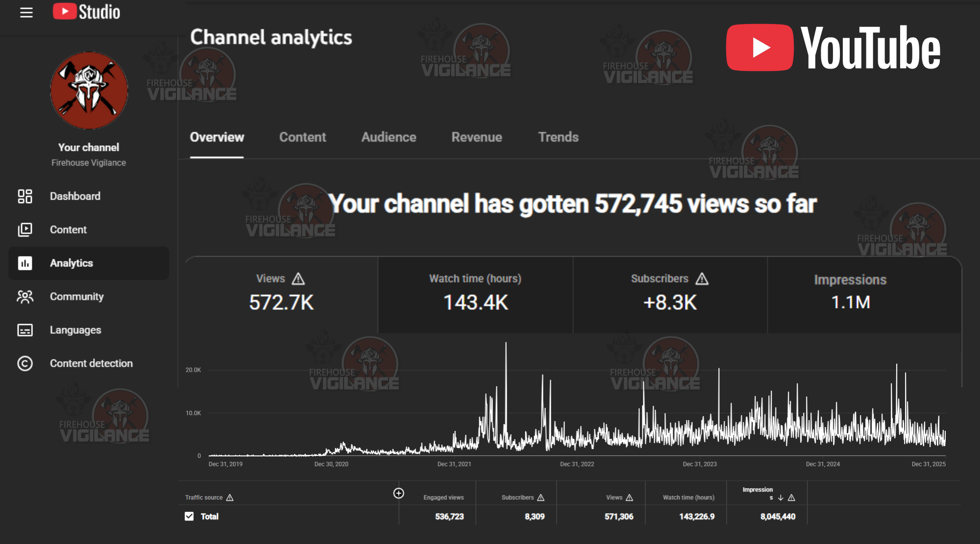Click the warning icon next to Views metric
Image resolution: width=980 pixels, height=544 pixels.
[x=298, y=278]
